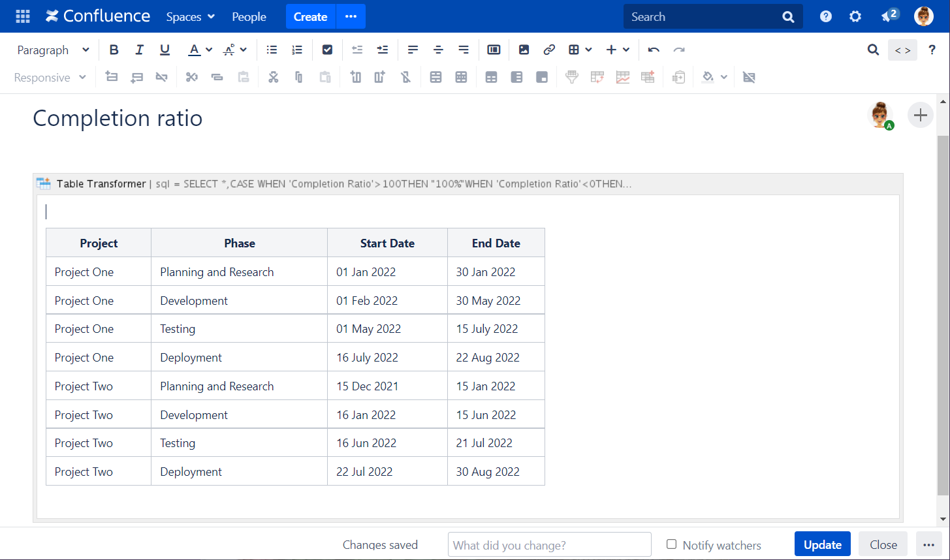Apply bold formatting
The image size is (950, 560).
[114, 50]
